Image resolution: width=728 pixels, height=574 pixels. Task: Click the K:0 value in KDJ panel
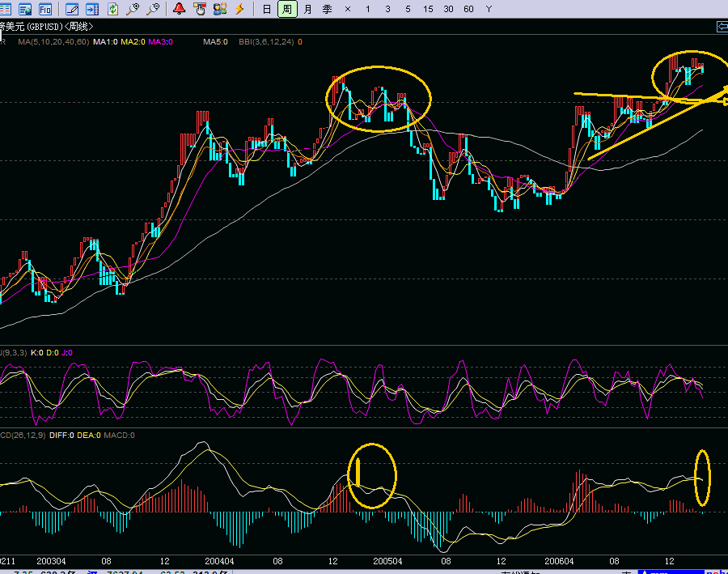point(37,353)
